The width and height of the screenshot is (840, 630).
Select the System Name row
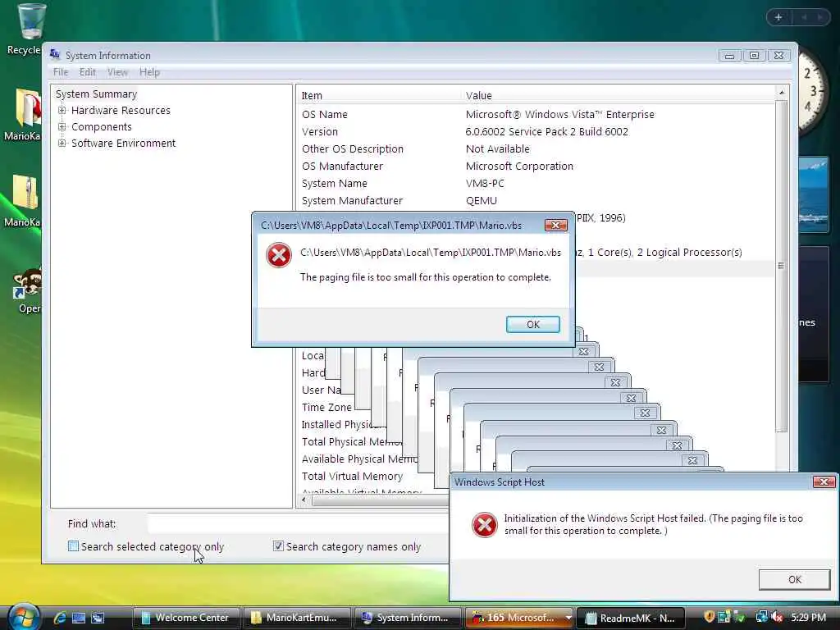point(536,183)
